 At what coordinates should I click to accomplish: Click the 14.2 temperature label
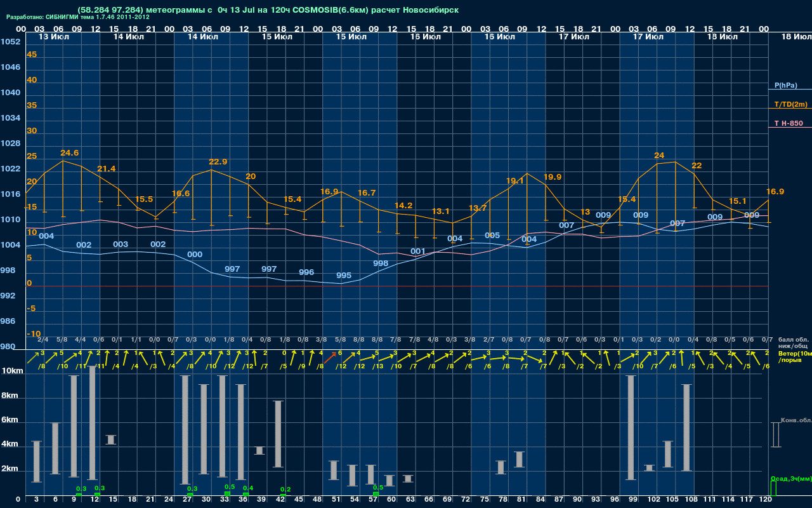[x=403, y=206]
